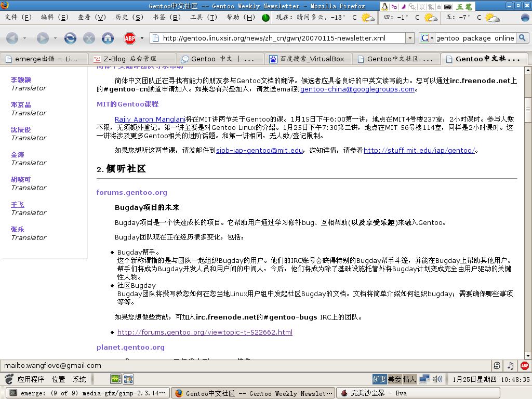Click translator name 沈辰俊
This screenshot has height=399, width=532.
click(21, 129)
